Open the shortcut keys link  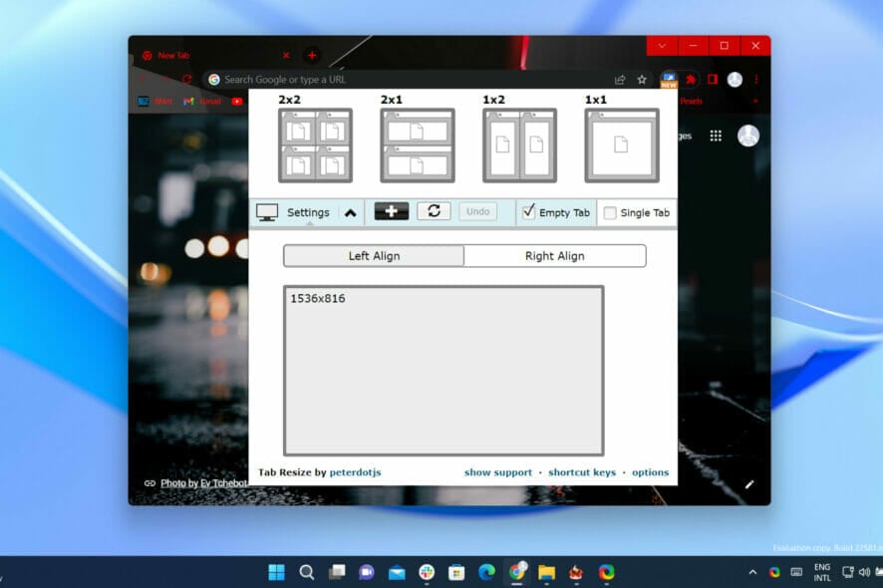click(x=581, y=472)
